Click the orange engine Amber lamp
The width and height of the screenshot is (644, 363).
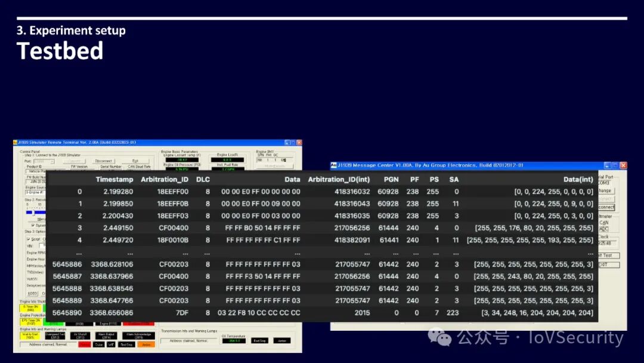(x=146, y=344)
